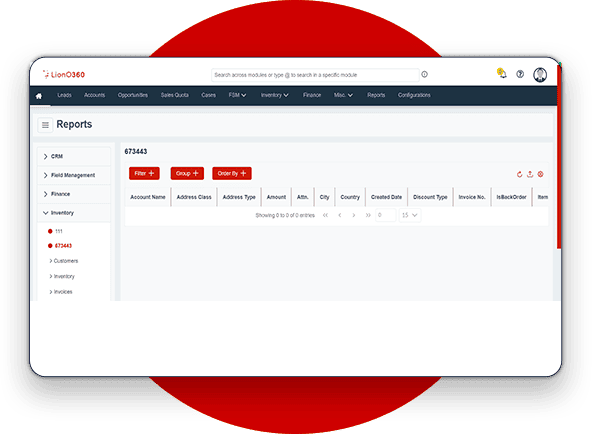Sort by Address Type column

239,197
